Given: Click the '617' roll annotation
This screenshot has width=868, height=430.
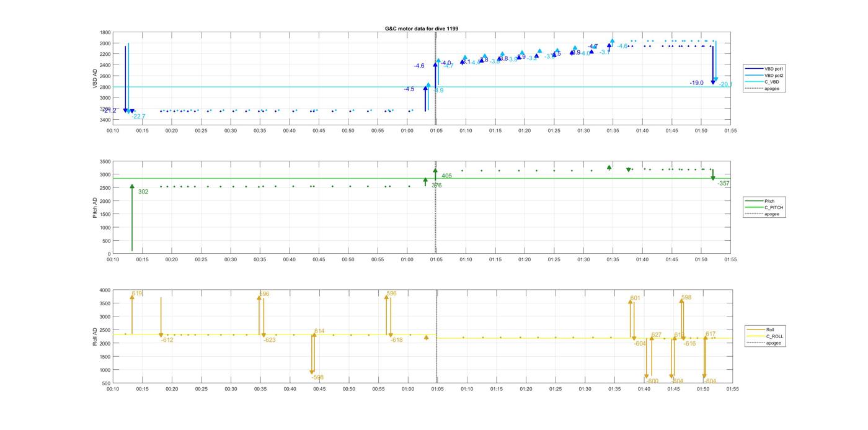Looking at the screenshot, I should [x=711, y=334].
